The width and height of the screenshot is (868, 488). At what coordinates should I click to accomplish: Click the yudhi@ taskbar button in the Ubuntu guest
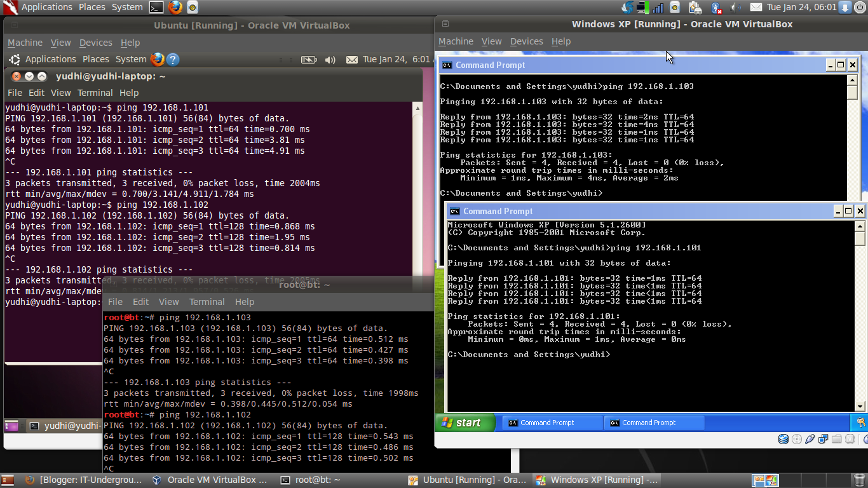tap(64, 426)
